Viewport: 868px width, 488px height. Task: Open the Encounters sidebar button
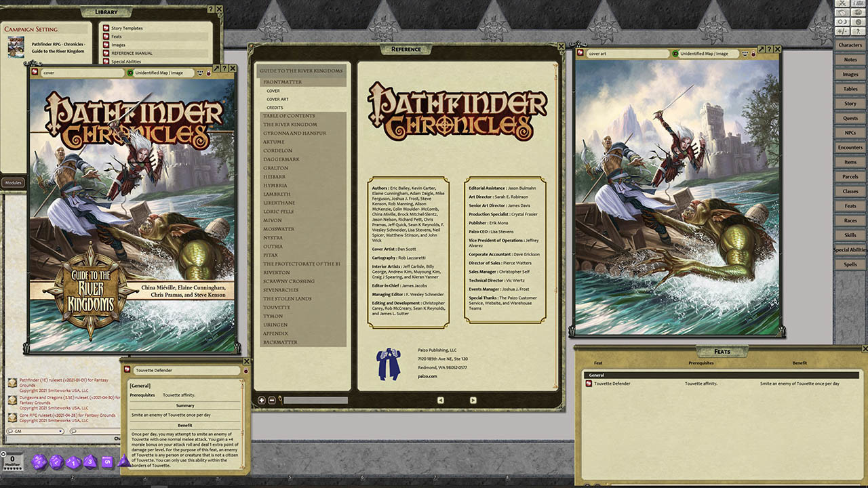coord(850,147)
